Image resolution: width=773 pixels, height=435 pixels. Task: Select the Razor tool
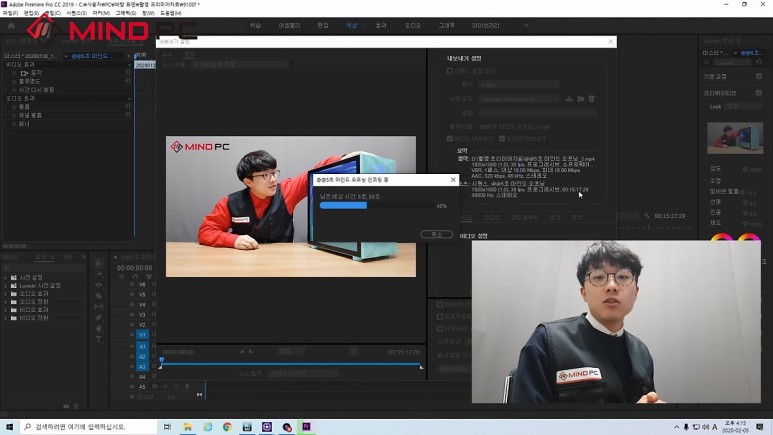tap(99, 296)
